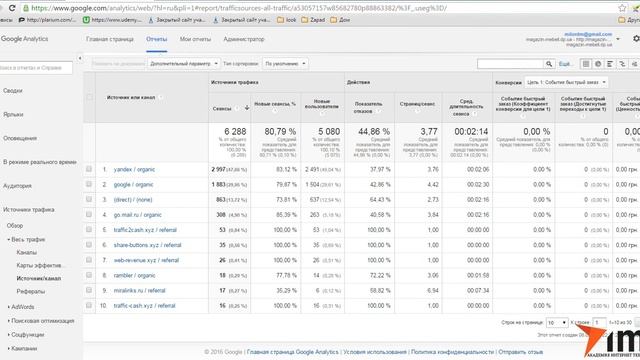Check the box for miralinks.ru / referral row
The image size is (640, 360).
[89, 290]
